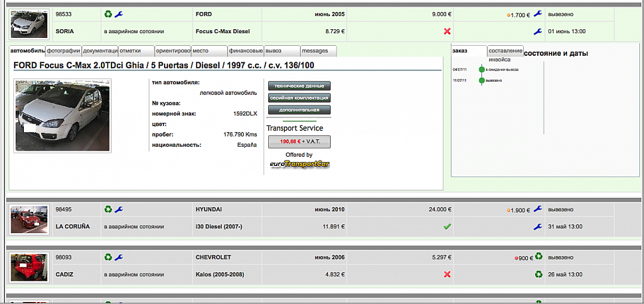Click the wrench icon beside 01 июнь 13:00
The width and height of the screenshot is (644, 304).
coord(538,31)
